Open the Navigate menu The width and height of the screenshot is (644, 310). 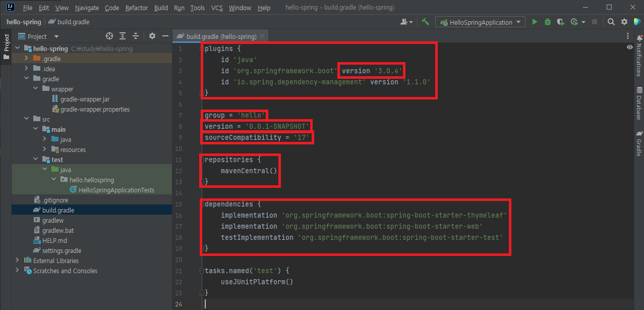[x=87, y=8]
